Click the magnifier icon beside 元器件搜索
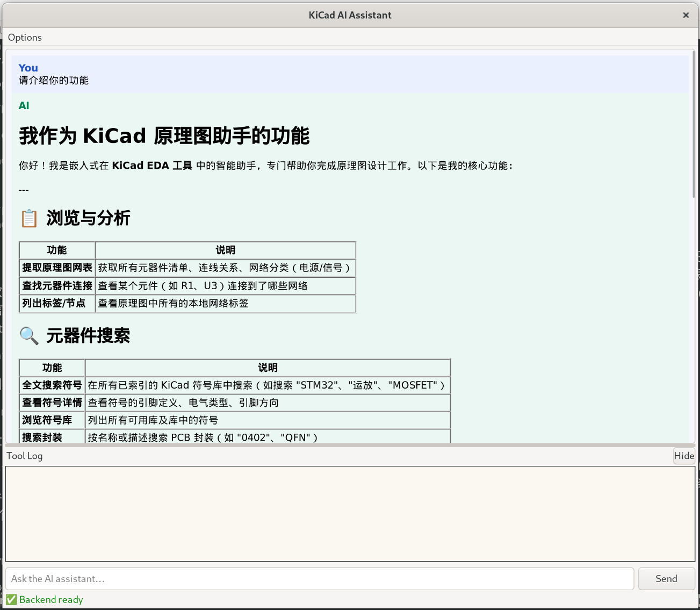The image size is (700, 610). (x=29, y=336)
